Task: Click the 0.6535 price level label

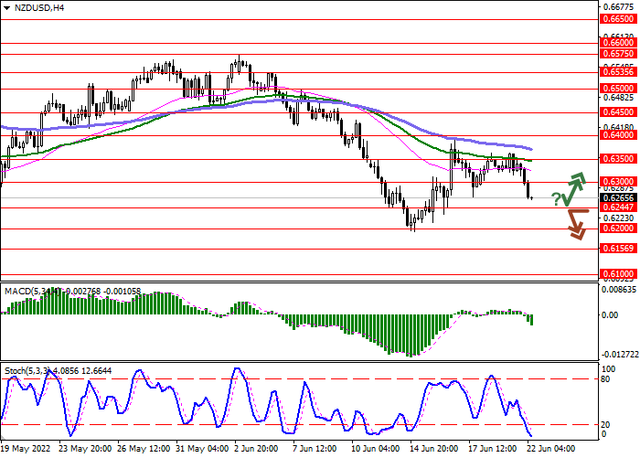Action: [614, 72]
